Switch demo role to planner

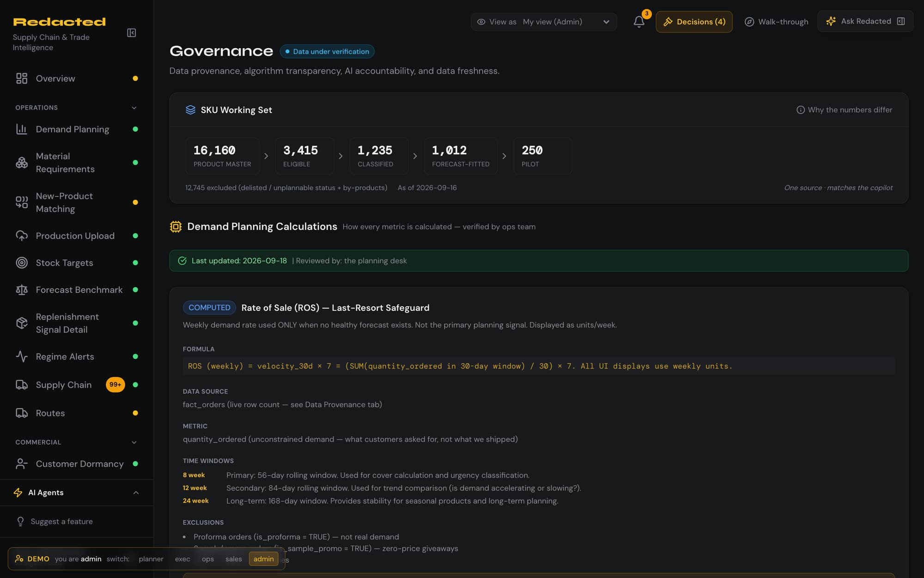[x=151, y=559]
